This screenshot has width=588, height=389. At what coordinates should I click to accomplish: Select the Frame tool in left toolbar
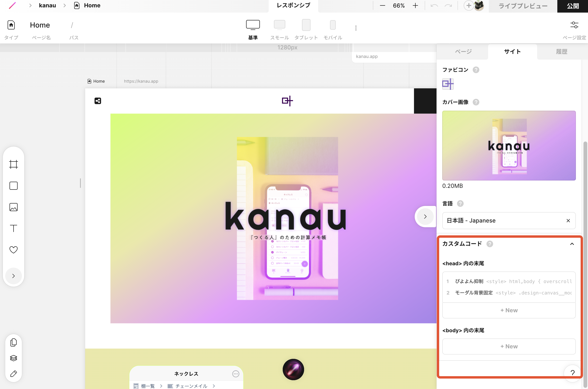14,164
